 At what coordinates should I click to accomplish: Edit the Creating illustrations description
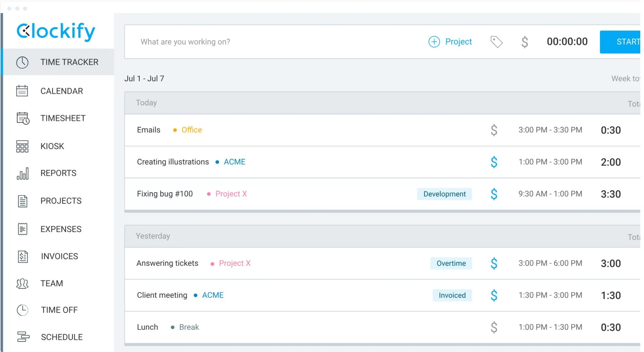tap(173, 162)
